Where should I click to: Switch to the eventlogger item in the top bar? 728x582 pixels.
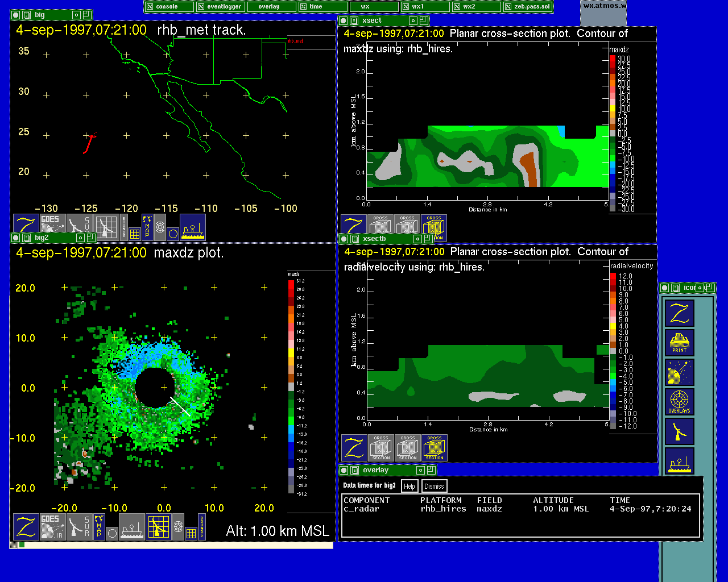coord(220,7)
